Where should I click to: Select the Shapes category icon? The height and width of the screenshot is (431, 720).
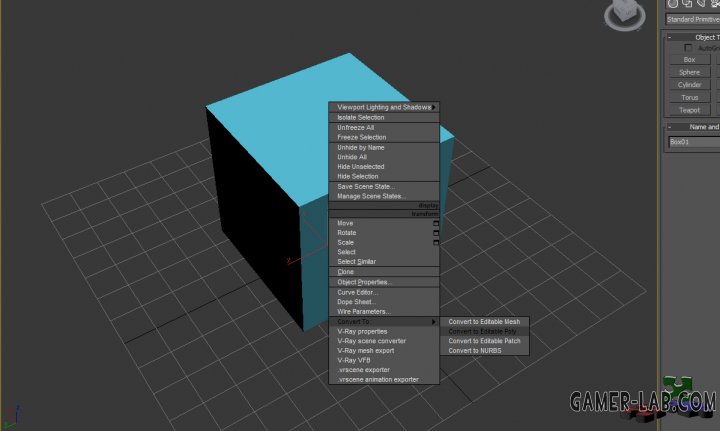[687, 4]
